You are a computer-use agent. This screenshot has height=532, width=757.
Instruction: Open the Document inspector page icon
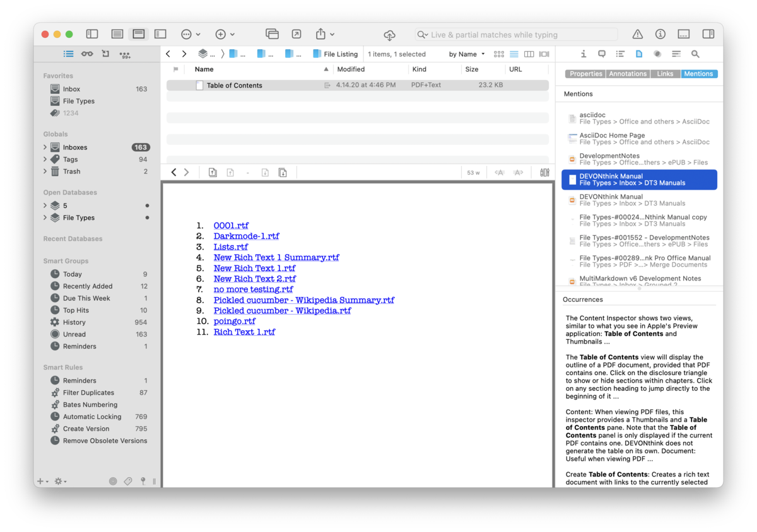[639, 54]
